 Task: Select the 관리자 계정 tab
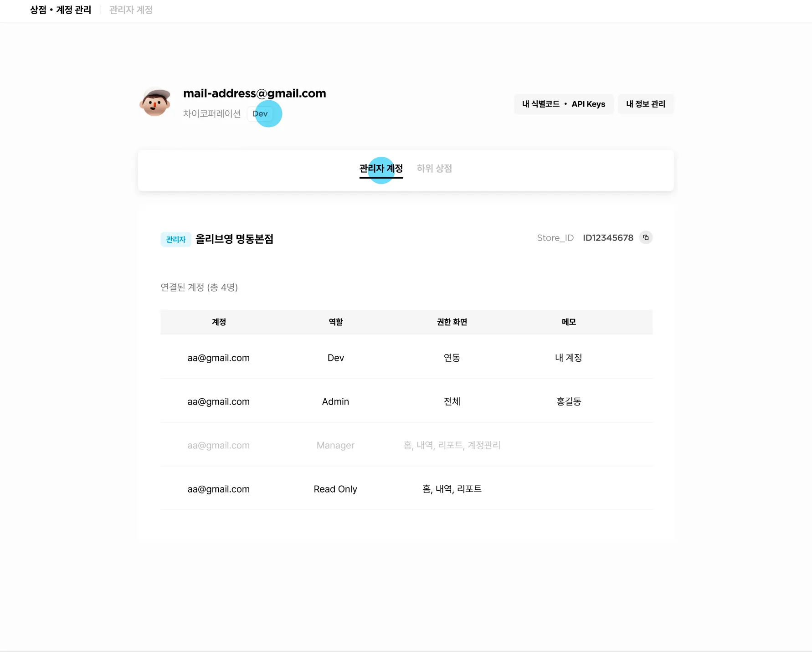(381, 169)
